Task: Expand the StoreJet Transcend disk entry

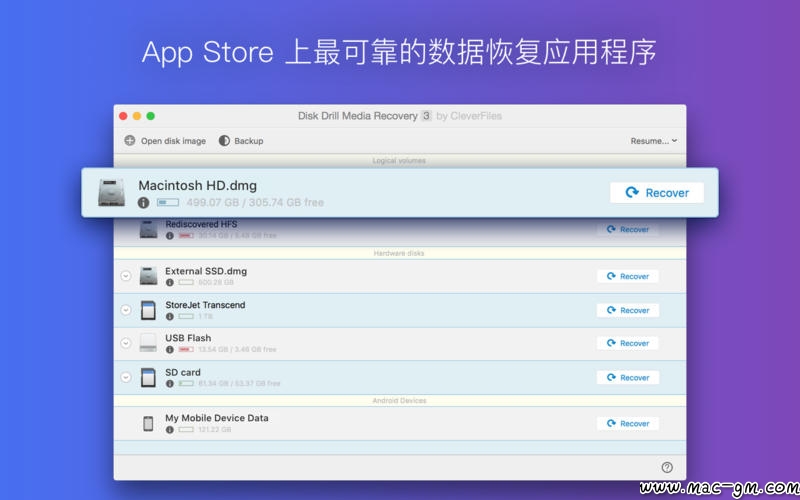Action: (x=126, y=310)
